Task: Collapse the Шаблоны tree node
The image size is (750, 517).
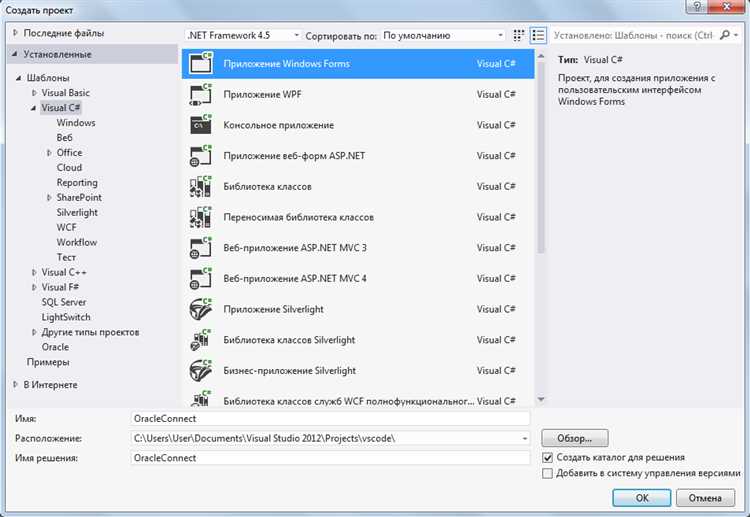Action: (18, 77)
